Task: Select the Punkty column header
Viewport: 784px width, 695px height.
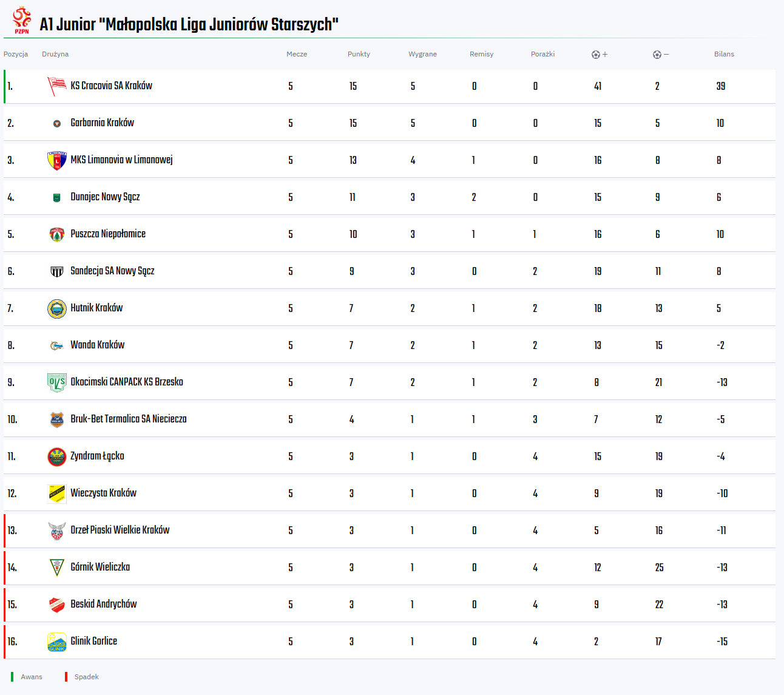Action: pos(359,54)
